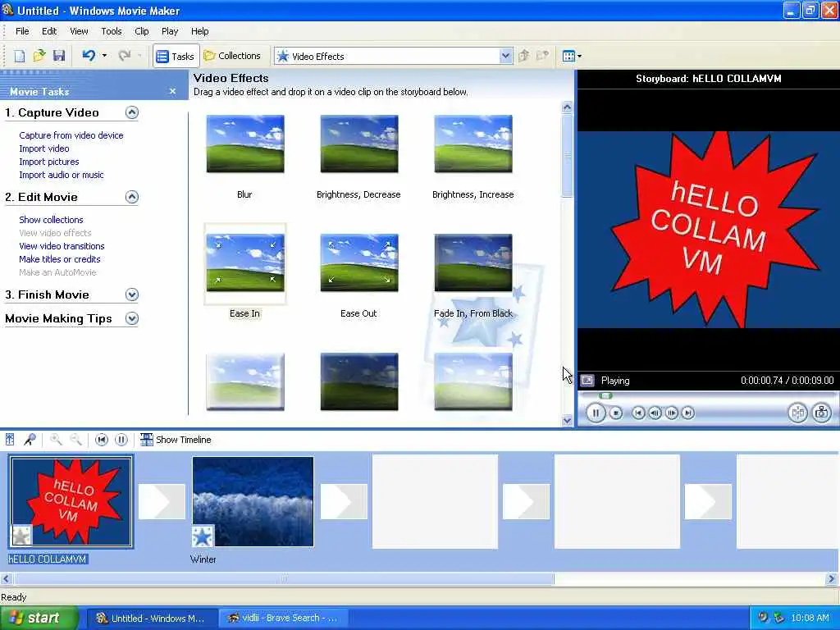This screenshot has height=630, width=840.
Task: Take a picture from preview
Action: coord(822,413)
